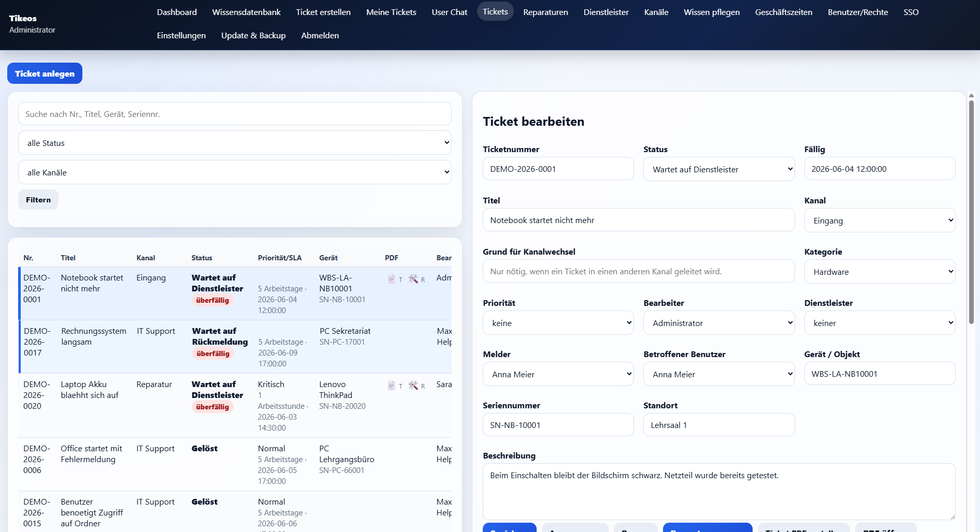Open the SSO menu item
This screenshot has width=980, height=532.
pyautogui.click(x=911, y=12)
